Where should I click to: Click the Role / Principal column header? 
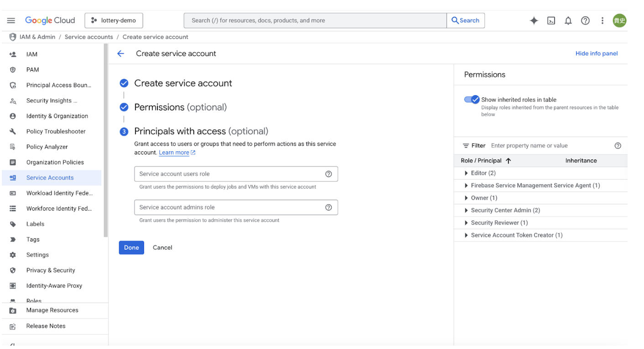pos(481,161)
